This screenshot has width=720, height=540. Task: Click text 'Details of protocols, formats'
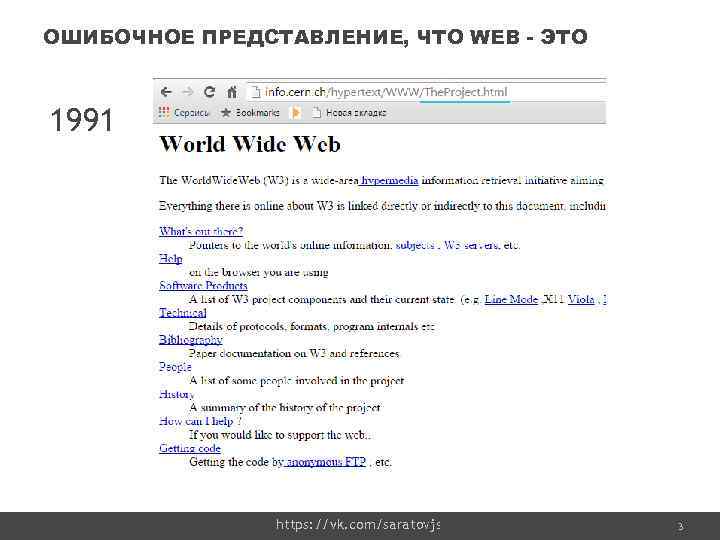258,326
